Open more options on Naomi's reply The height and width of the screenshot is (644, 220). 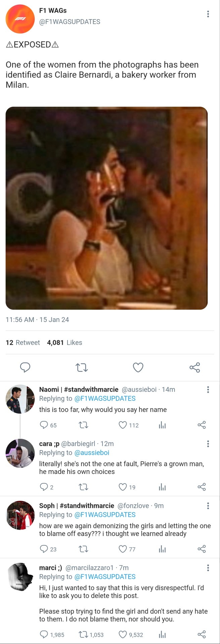pyautogui.click(x=208, y=389)
